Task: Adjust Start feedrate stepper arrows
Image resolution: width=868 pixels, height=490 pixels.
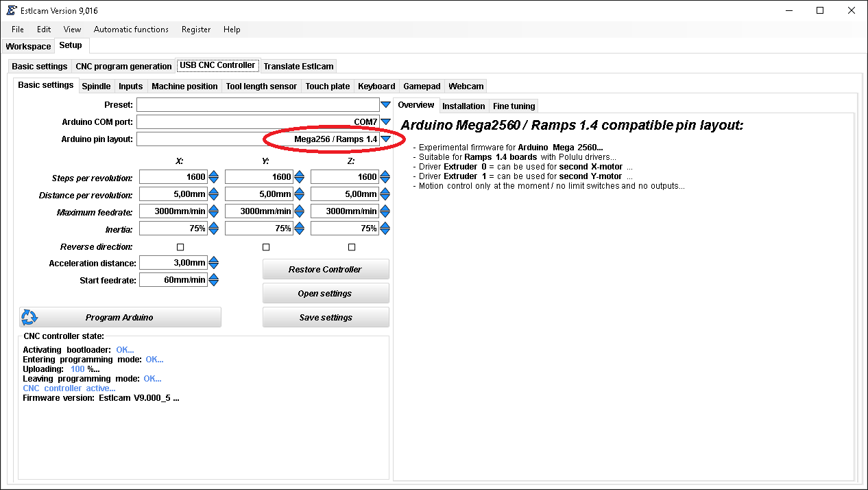Action: (213, 280)
